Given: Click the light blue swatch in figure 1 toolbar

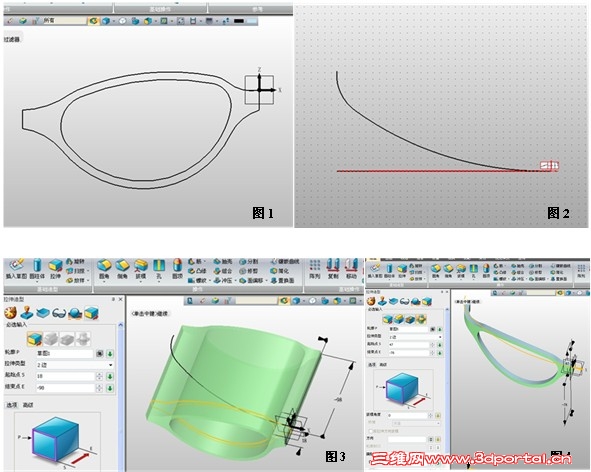Looking at the screenshot, I should [x=251, y=21].
